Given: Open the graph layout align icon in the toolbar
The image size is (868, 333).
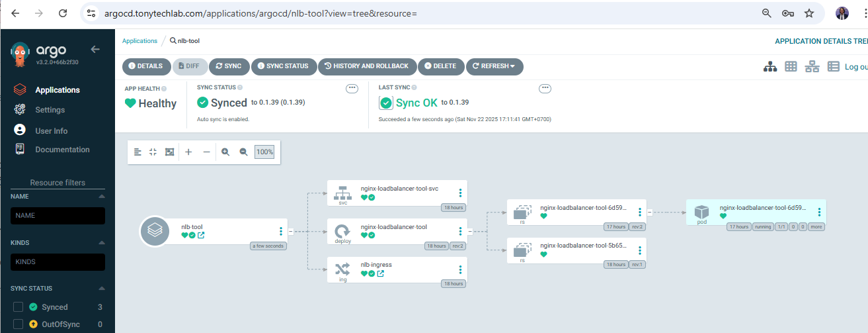Looking at the screenshot, I should click(x=138, y=152).
